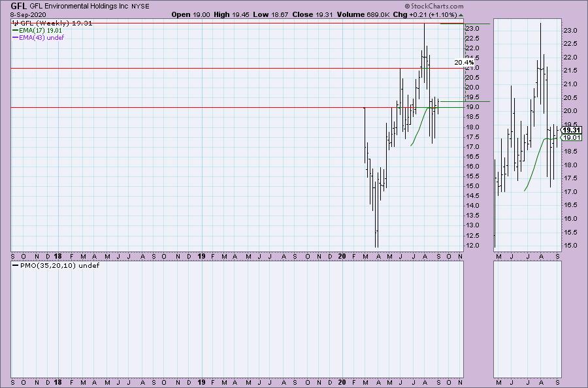Click the green up-arrow next to the change
The width and height of the screenshot is (588, 388).
461,15
